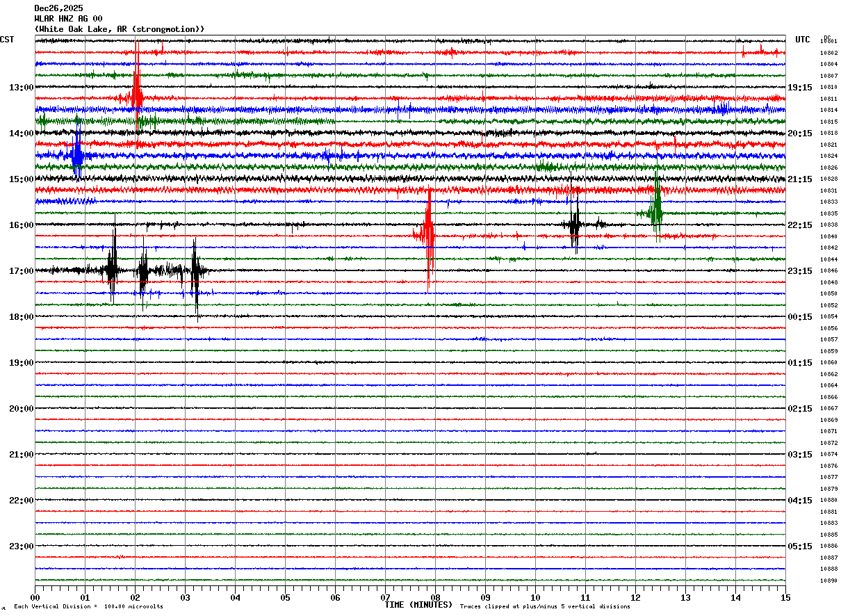Select the 14:00 CST row label
The height and width of the screenshot is (616, 841).
coord(21,133)
